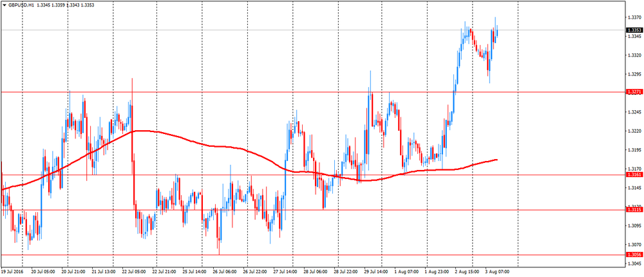
Task: Click the small triangle beside GBPUSD,H1 title
Action: tap(5, 5)
